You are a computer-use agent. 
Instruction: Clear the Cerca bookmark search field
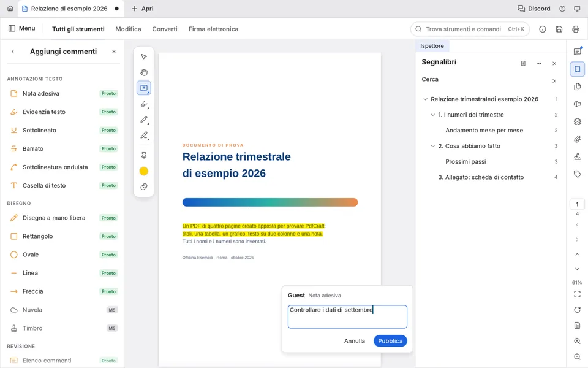[554, 81]
